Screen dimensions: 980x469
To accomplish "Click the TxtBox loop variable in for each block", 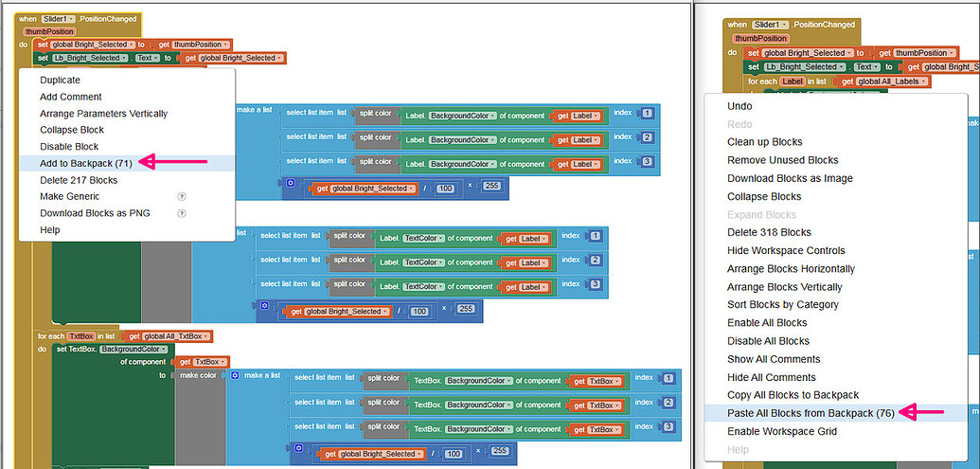I will pyautogui.click(x=80, y=336).
